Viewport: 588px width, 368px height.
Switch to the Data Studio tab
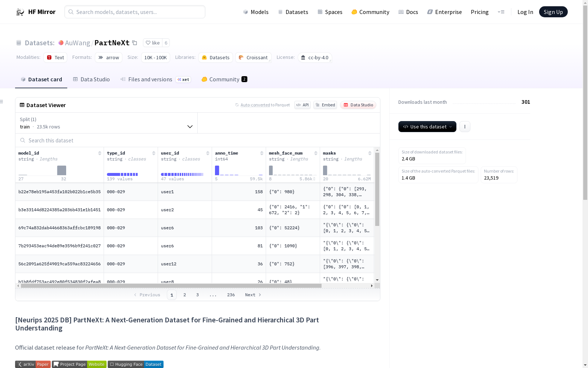(x=92, y=79)
